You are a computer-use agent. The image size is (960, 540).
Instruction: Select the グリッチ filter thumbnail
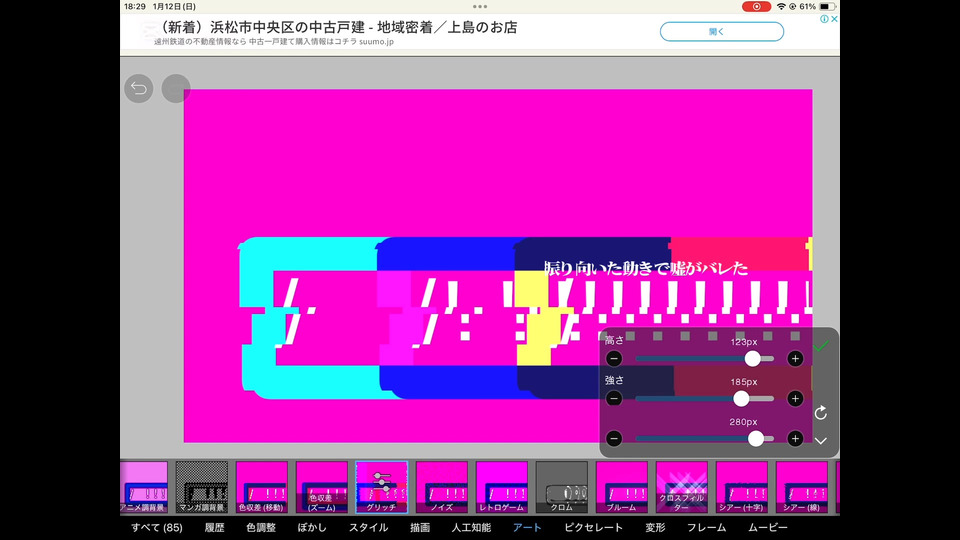pyautogui.click(x=382, y=487)
